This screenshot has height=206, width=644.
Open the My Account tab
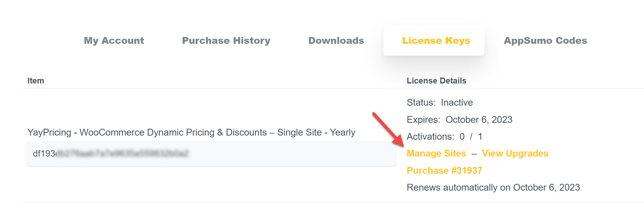point(114,41)
